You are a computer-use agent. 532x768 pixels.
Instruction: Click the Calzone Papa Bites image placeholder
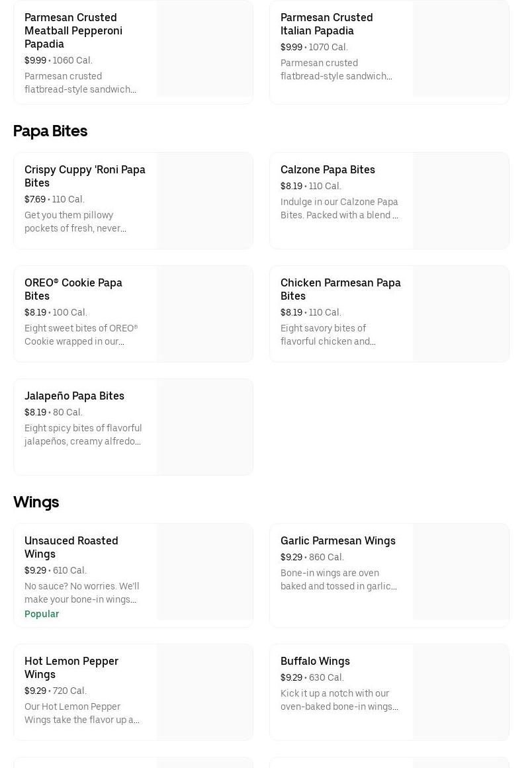[461, 201]
